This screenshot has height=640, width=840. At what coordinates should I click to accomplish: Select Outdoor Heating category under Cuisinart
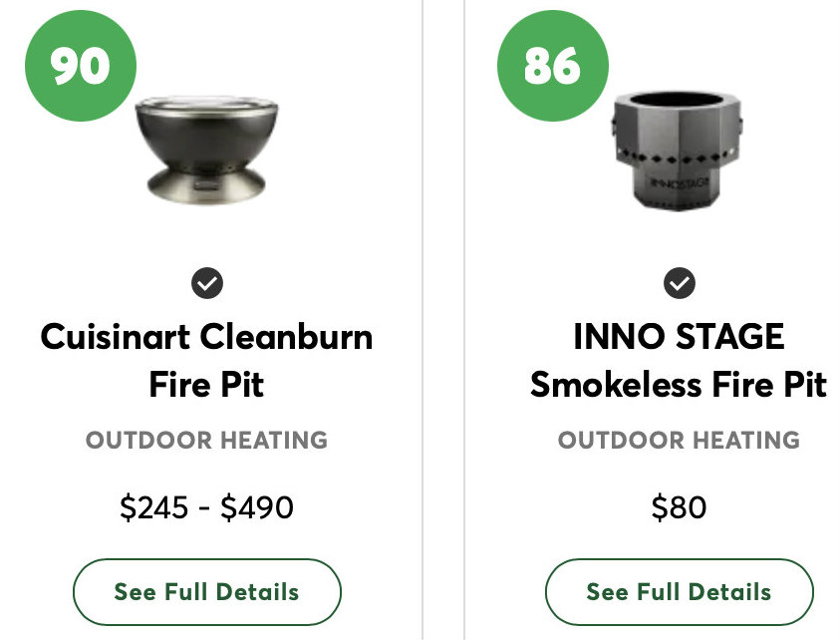click(207, 440)
